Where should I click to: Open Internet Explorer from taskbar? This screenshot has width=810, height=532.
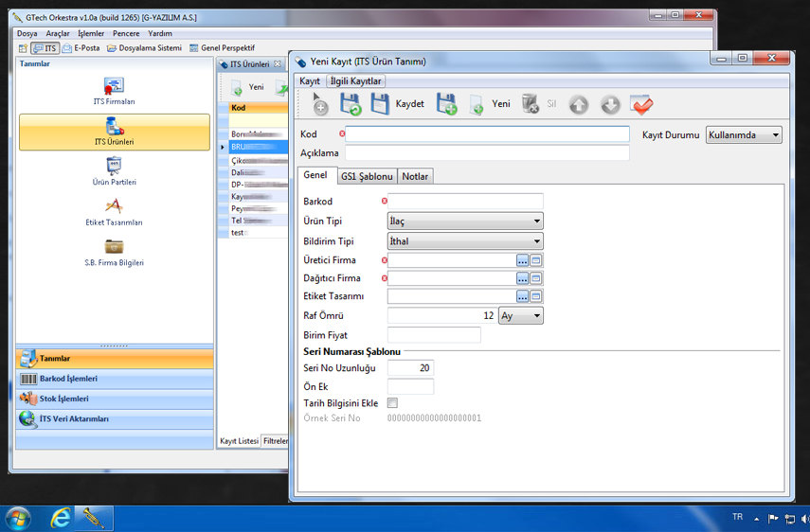pos(61,518)
